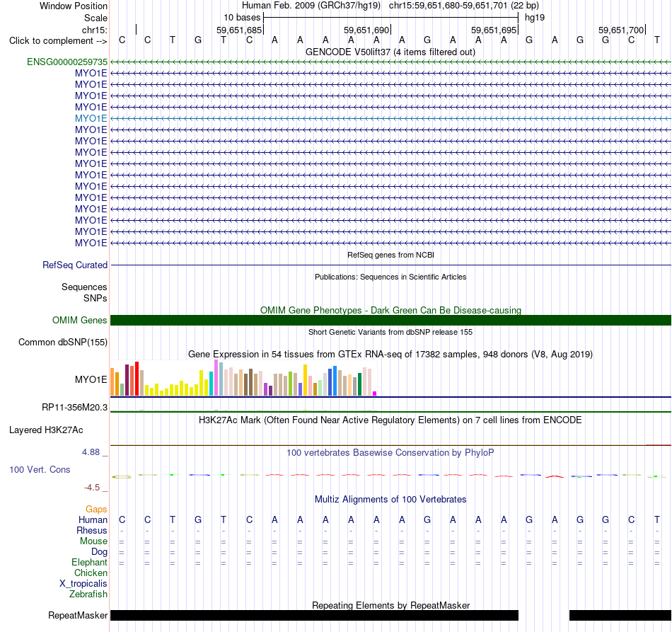
Task: Select the dark green OMIM Genes bar
Action: [x=390, y=321]
